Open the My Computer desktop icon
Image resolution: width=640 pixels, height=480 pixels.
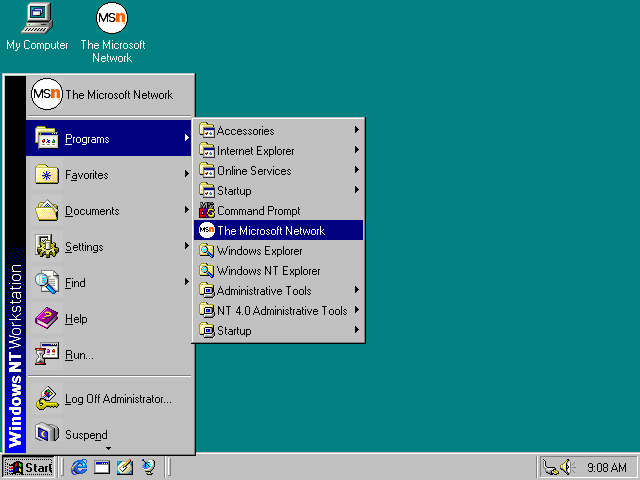(x=37, y=27)
